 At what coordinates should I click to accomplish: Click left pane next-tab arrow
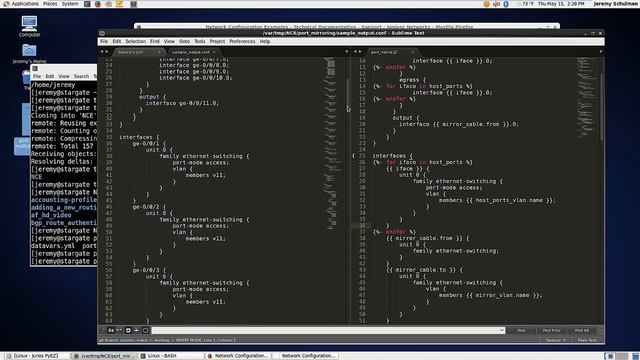coord(107,52)
